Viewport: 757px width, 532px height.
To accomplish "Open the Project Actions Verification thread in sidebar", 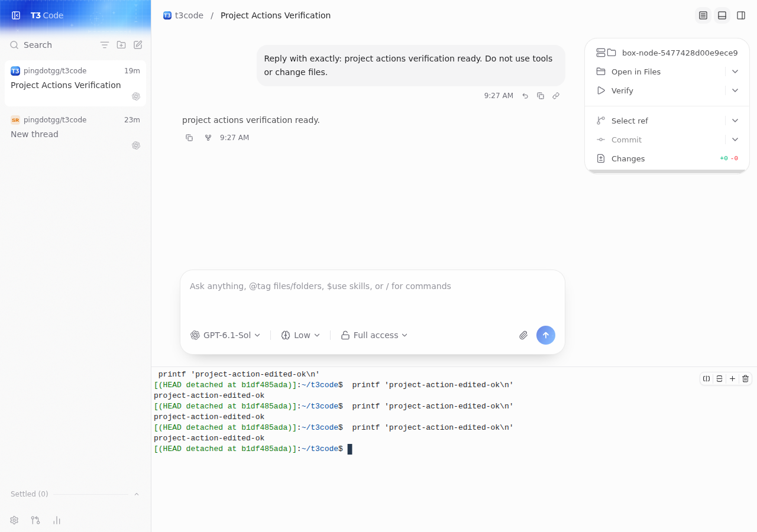I will [75, 83].
